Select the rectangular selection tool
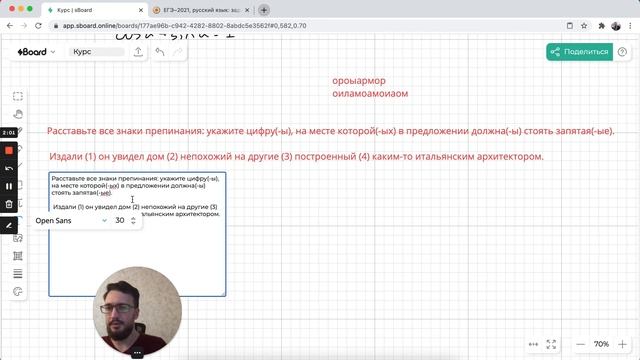Screen dimensions: 640x360 pyautogui.click(x=18, y=96)
